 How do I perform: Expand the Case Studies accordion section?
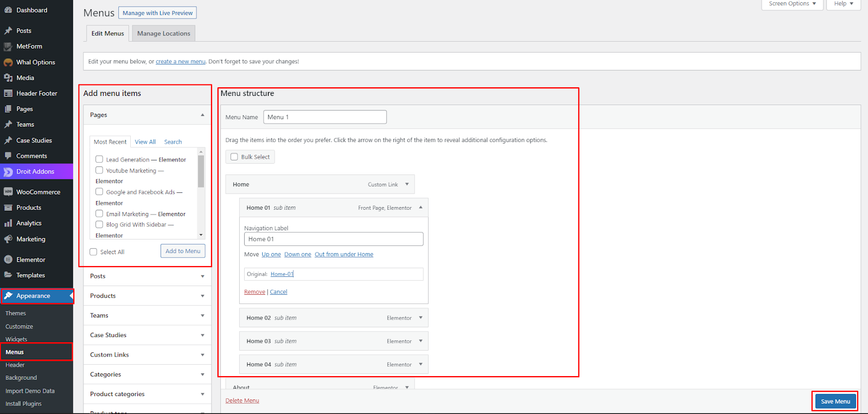[202, 335]
